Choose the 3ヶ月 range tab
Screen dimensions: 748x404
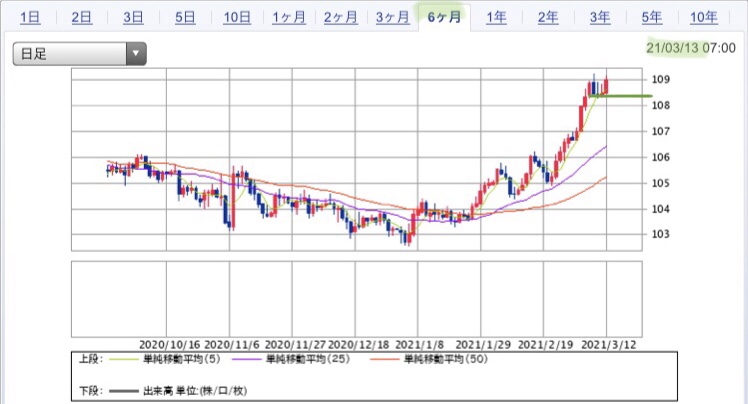(393, 18)
